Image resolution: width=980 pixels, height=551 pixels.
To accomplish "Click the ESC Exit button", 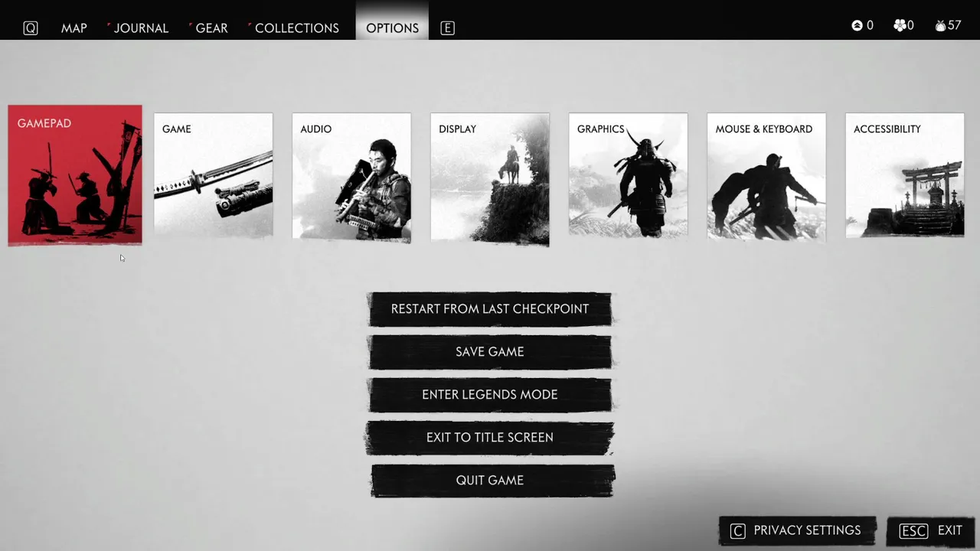I will coord(930,530).
